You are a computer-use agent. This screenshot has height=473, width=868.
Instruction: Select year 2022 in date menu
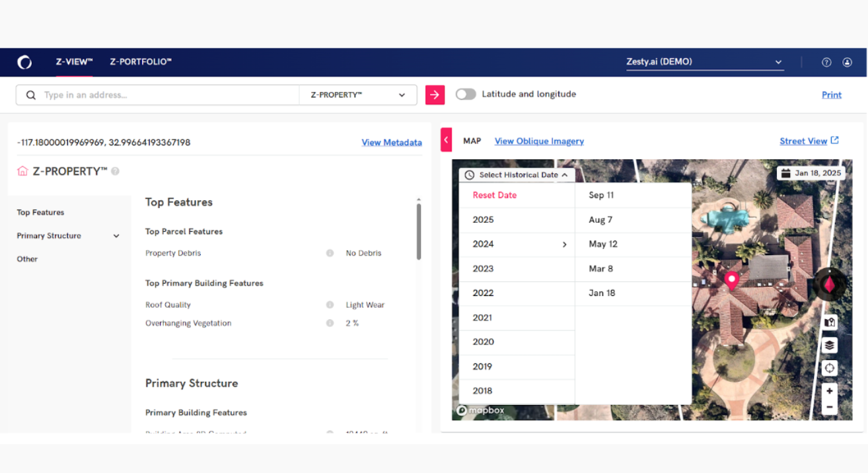[517, 293]
